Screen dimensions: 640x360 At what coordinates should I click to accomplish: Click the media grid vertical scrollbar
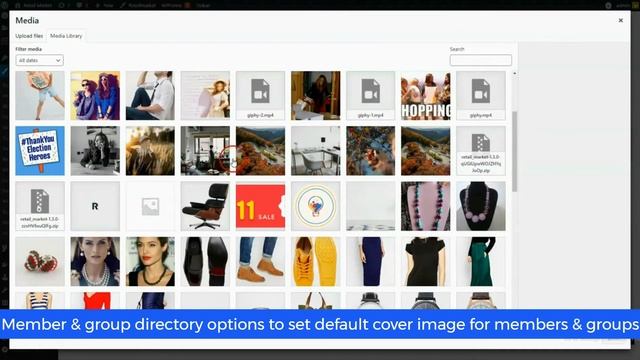click(515, 151)
